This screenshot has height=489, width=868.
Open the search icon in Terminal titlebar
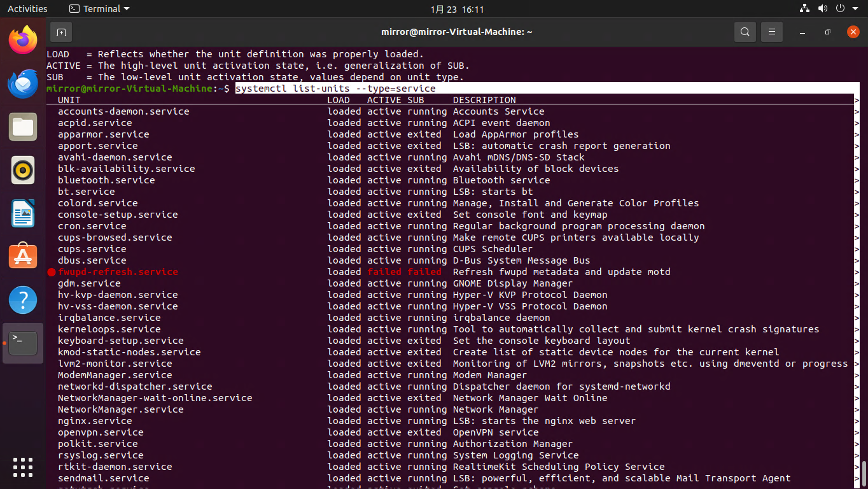(x=745, y=31)
